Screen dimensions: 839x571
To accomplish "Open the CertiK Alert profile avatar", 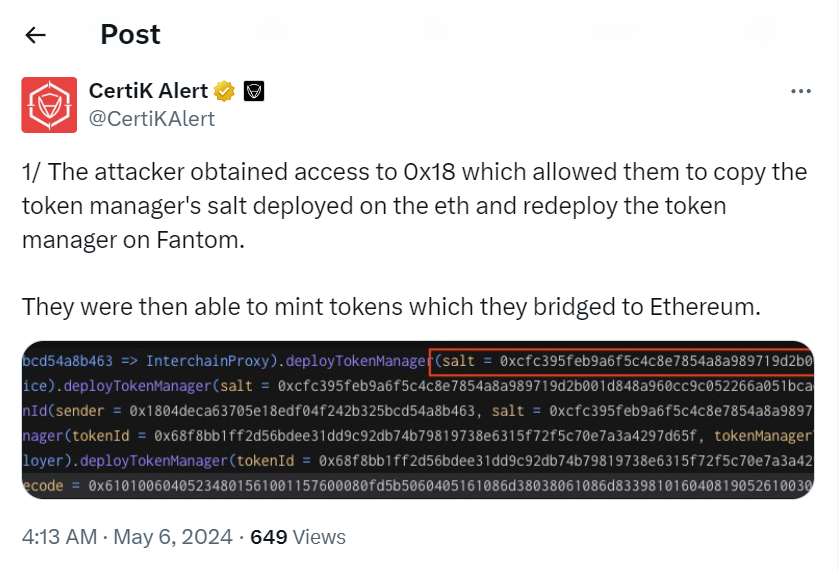I will click(49, 104).
